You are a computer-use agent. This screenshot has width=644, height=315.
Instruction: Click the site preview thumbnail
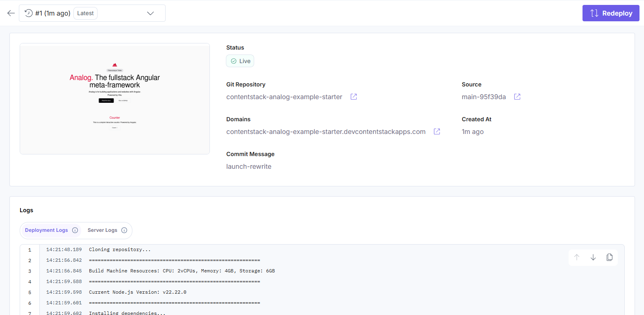(115, 99)
